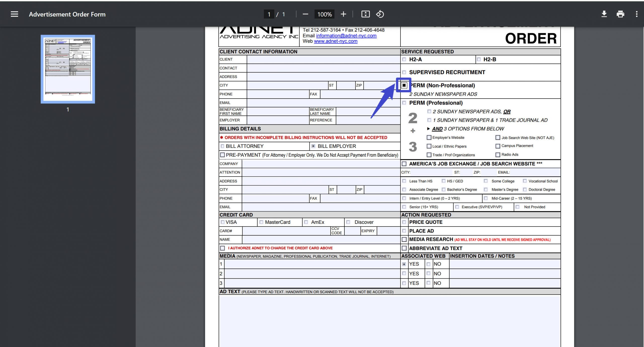Image resolution: width=644 pixels, height=347 pixels.
Task: Check the Radio Ads option
Action: 498,154
